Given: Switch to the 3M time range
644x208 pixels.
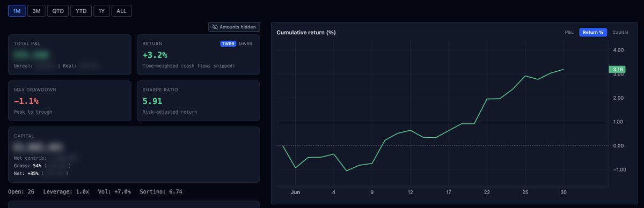Looking at the screenshot, I should [x=36, y=11].
